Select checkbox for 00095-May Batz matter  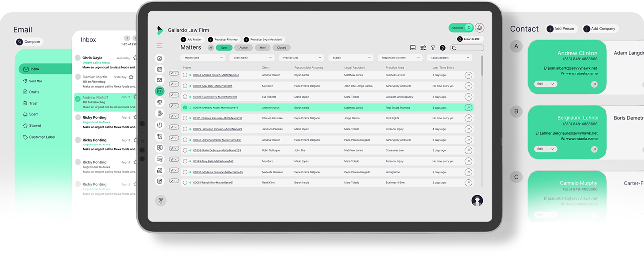pyautogui.click(x=185, y=86)
